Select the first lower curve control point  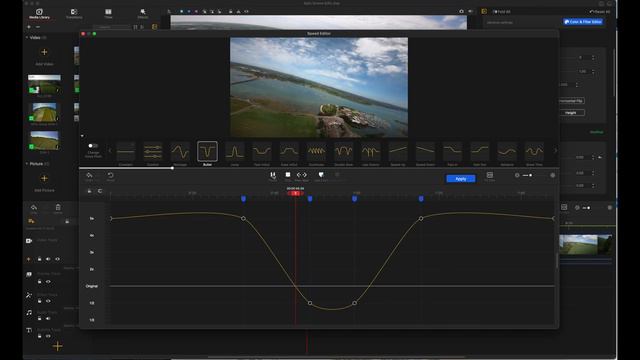coord(310,303)
